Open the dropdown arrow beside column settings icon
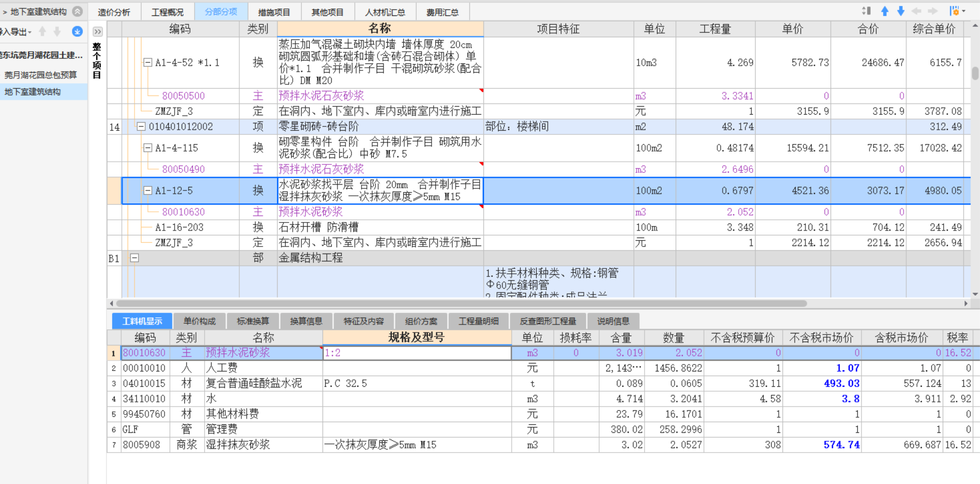This screenshot has width=980, height=484. pos(964,11)
